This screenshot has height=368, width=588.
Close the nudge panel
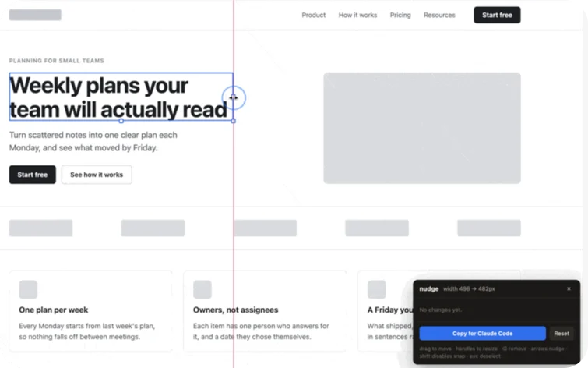(x=569, y=288)
